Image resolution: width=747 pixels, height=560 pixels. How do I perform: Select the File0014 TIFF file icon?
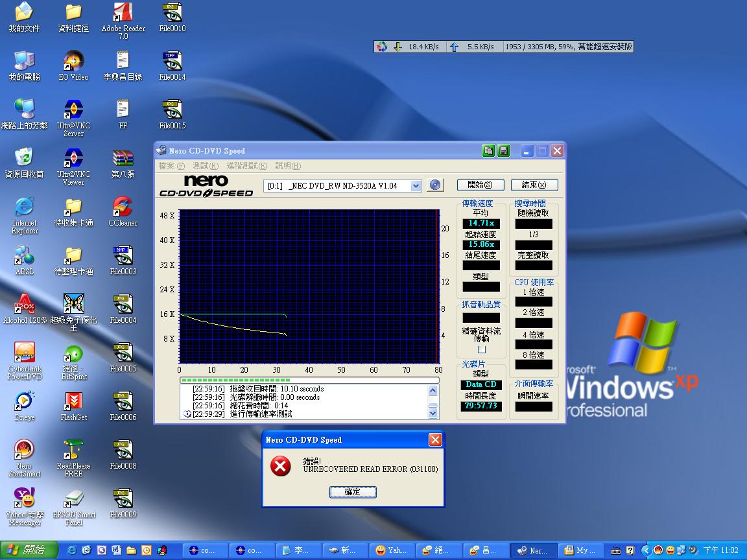(x=172, y=66)
